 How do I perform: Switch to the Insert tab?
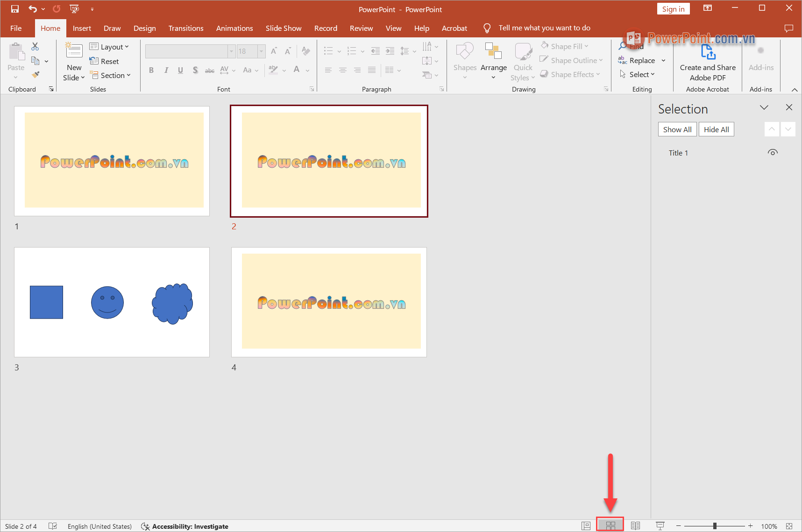82,28
